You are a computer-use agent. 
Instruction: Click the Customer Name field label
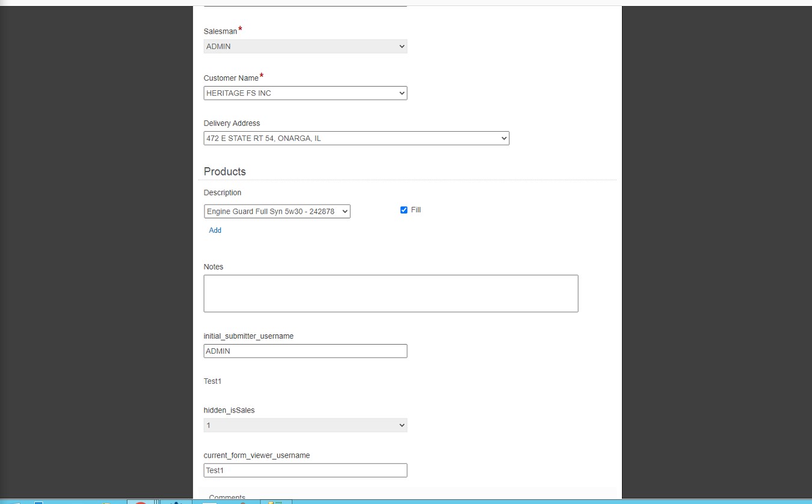[231, 78]
